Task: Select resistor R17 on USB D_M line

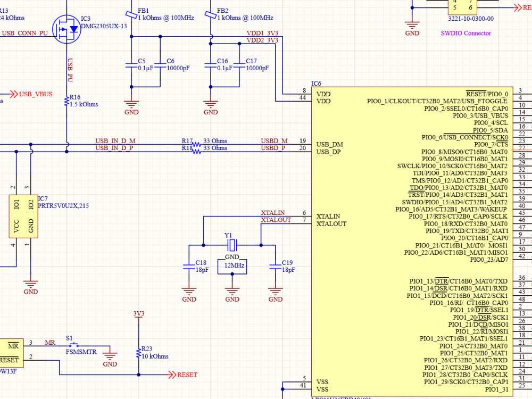Action: point(196,145)
